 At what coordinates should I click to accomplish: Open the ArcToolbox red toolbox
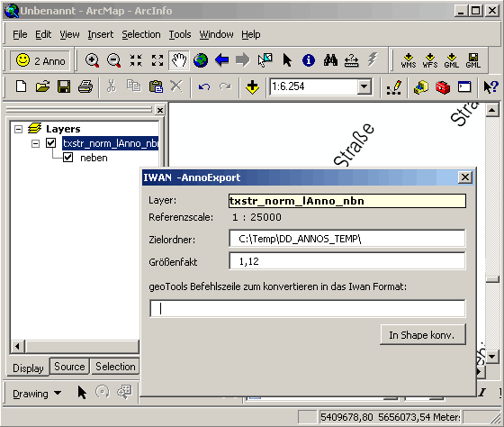coord(443,86)
